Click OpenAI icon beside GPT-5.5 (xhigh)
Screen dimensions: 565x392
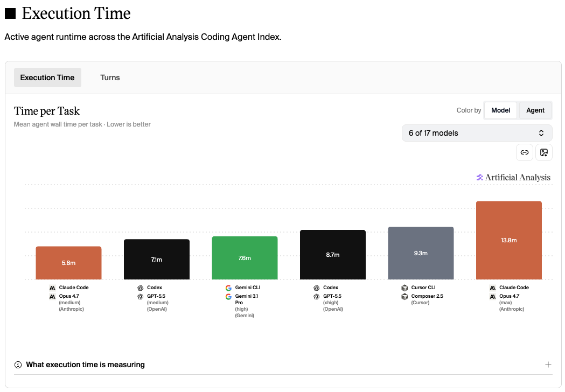point(316,297)
